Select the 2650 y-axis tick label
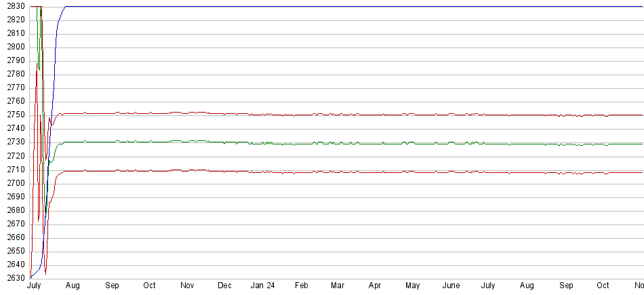 click(x=16, y=252)
